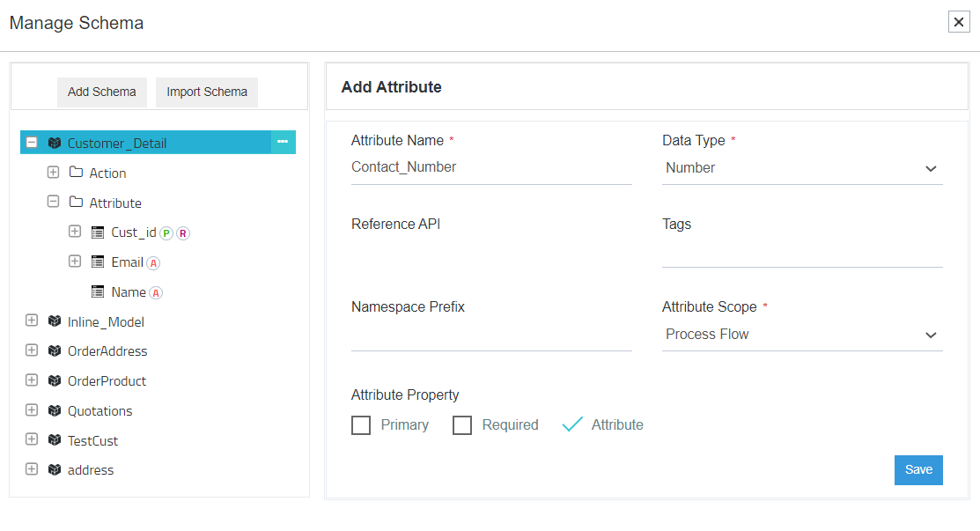Tick the Required checkbox
Screen dimensions: 980x531
pos(462,425)
